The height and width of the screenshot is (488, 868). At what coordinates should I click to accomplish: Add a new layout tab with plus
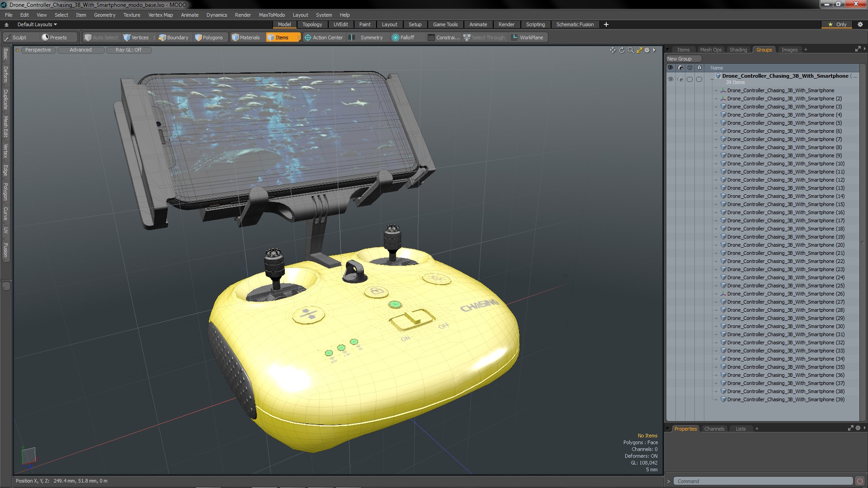(x=606, y=24)
